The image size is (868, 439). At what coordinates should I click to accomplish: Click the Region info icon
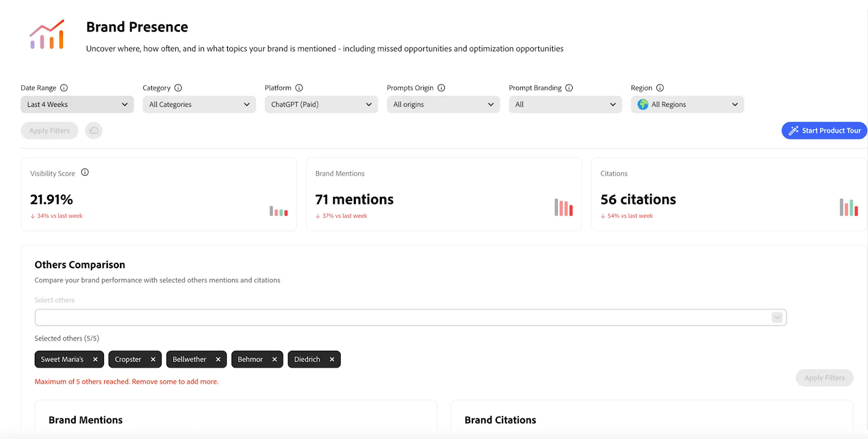(660, 88)
